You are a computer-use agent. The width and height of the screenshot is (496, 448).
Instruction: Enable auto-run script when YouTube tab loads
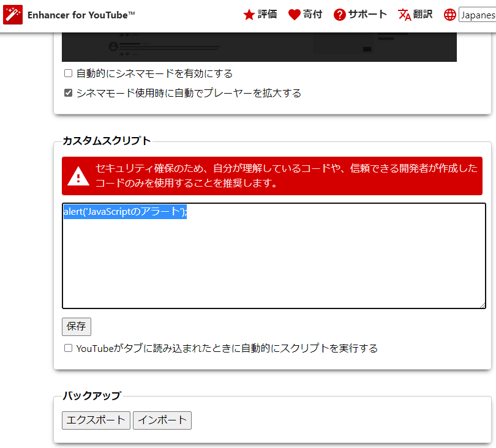(x=68, y=348)
